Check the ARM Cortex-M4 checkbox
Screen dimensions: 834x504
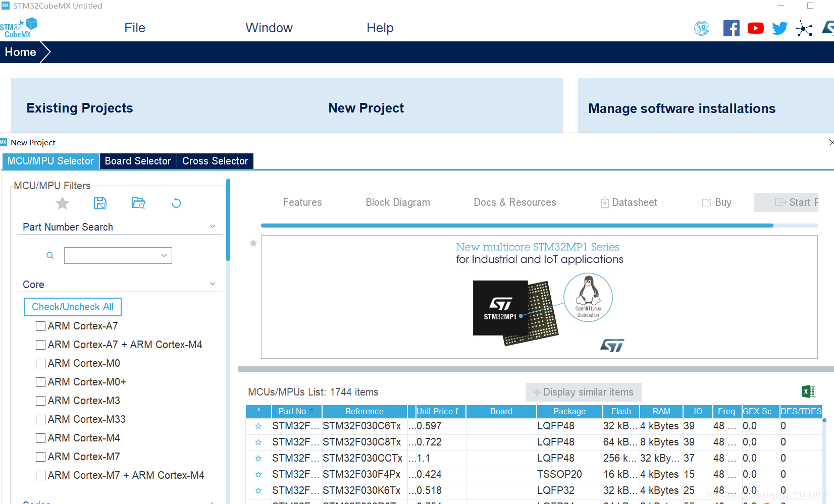(41, 438)
